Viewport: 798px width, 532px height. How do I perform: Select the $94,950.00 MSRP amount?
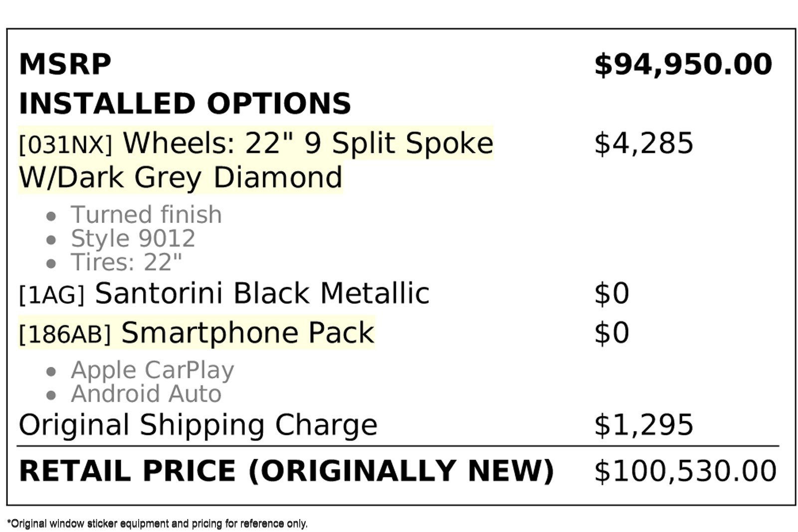[683, 65]
